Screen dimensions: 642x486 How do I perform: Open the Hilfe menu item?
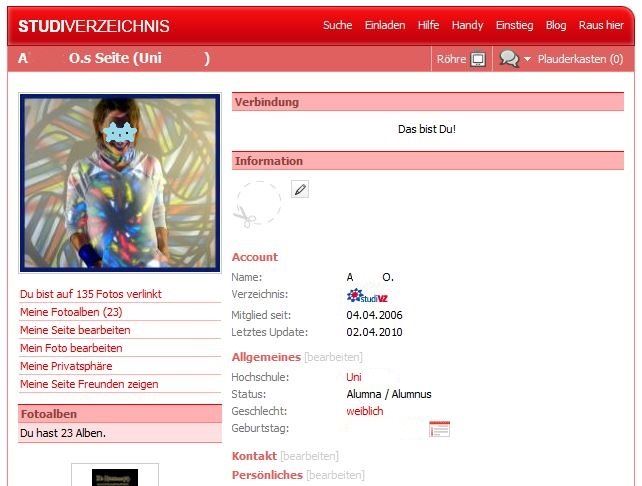(x=428, y=25)
